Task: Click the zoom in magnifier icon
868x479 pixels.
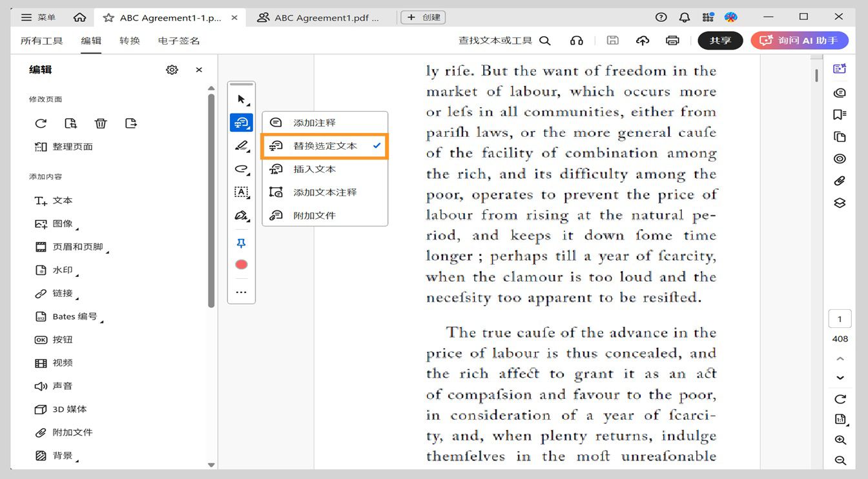Action: coord(840,440)
